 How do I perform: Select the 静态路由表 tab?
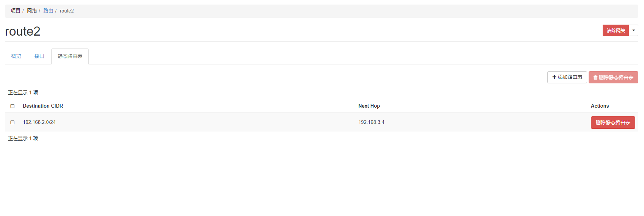[x=70, y=56]
